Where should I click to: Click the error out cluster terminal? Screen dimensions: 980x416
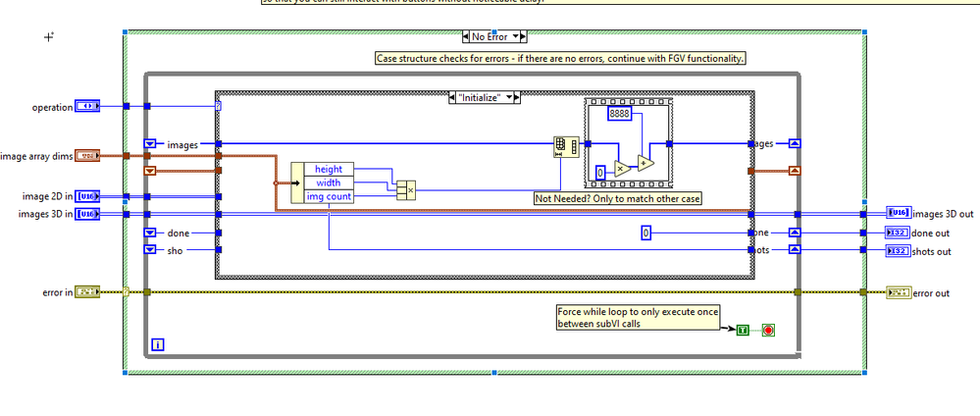pos(899,292)
